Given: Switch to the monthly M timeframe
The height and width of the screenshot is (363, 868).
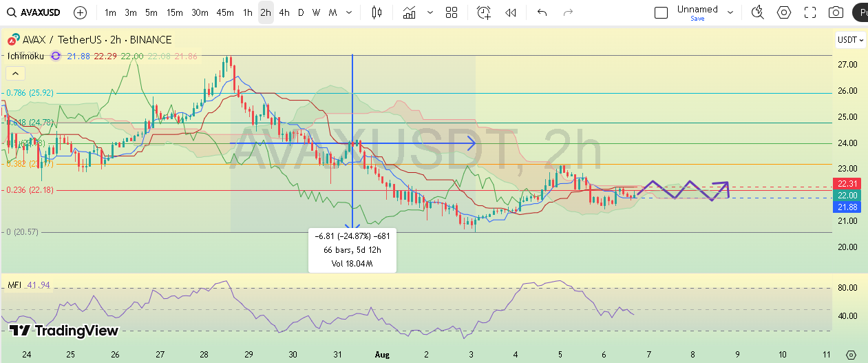Looking at the screenshot, I should (332, 12).
